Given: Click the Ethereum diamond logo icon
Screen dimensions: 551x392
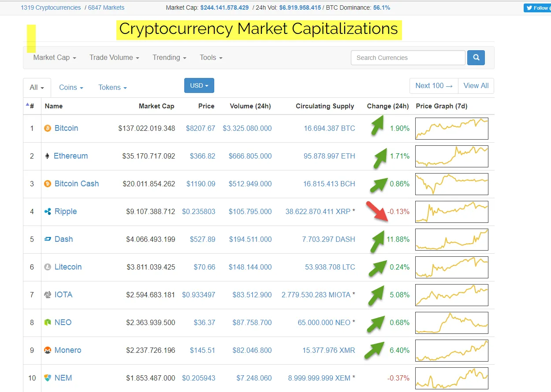Looking at the screenshot, I should [48, 156].
